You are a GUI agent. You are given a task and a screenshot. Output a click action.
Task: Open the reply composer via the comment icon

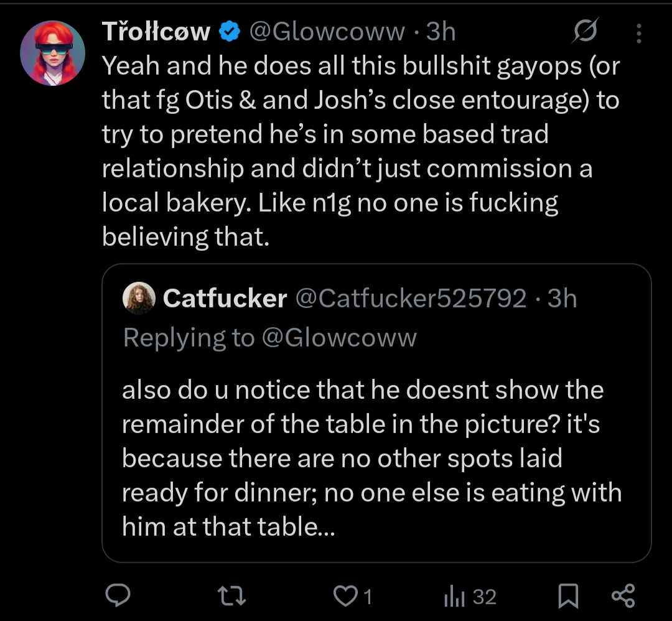[x=117, y=596]
